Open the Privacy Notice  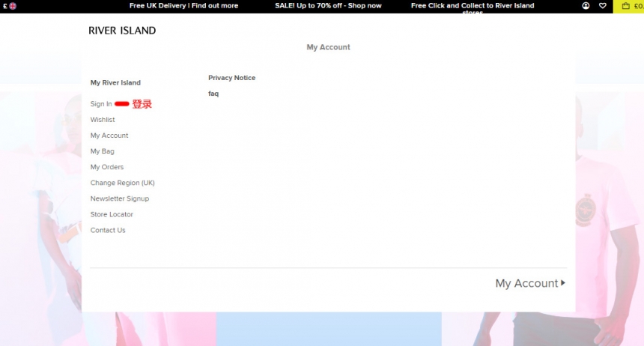(231, 78)
